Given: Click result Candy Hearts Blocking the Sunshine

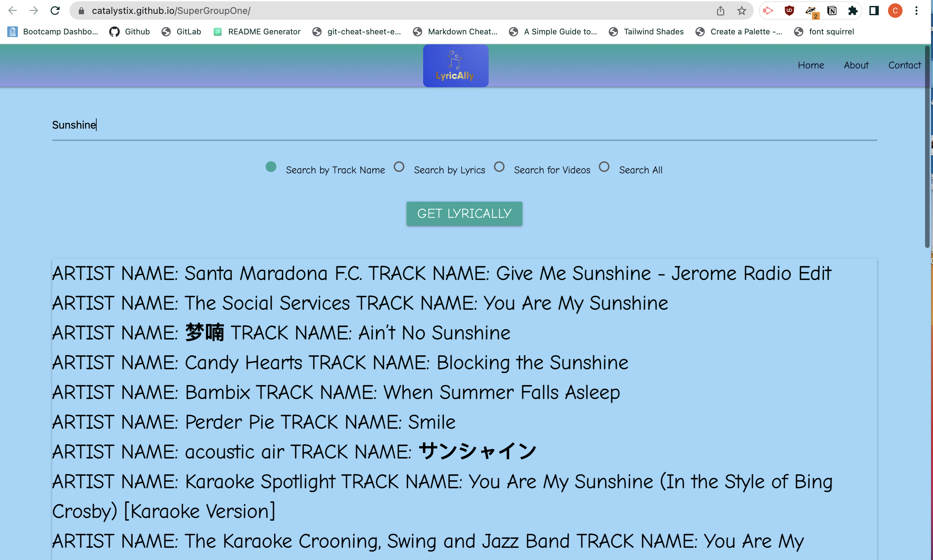Looking at the screenshot, I should pyautogui.click(x=340, y=363).
